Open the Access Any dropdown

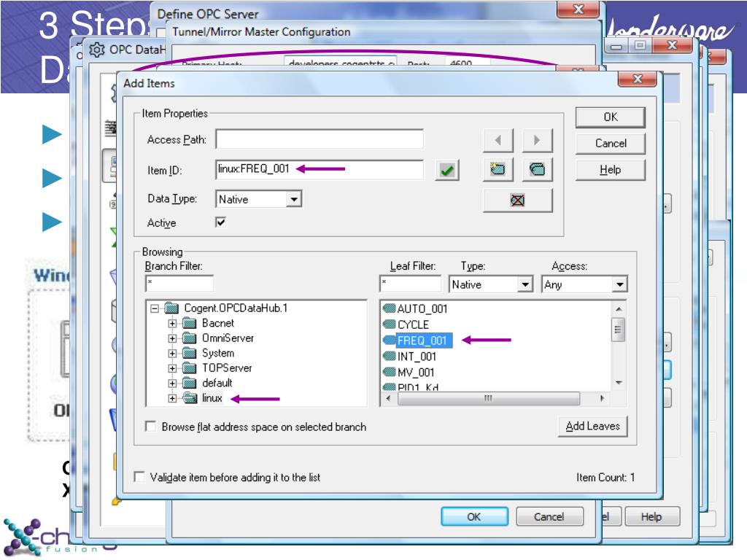[x=619, y=284]
